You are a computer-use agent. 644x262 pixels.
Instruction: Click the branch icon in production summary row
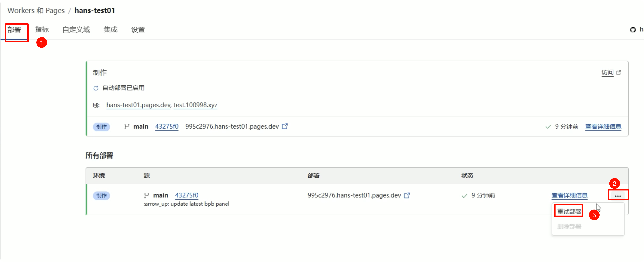(x=127, y=127)
